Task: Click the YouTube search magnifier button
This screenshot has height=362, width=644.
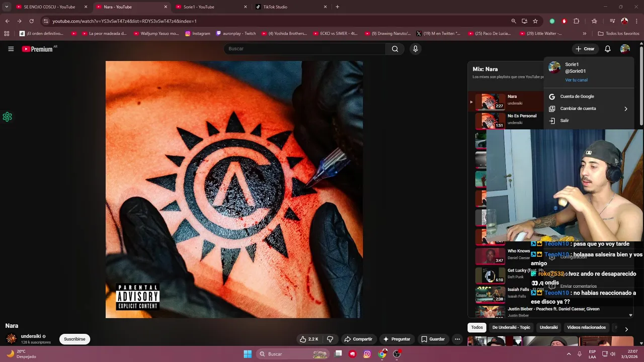Action: tap(395, 49)
